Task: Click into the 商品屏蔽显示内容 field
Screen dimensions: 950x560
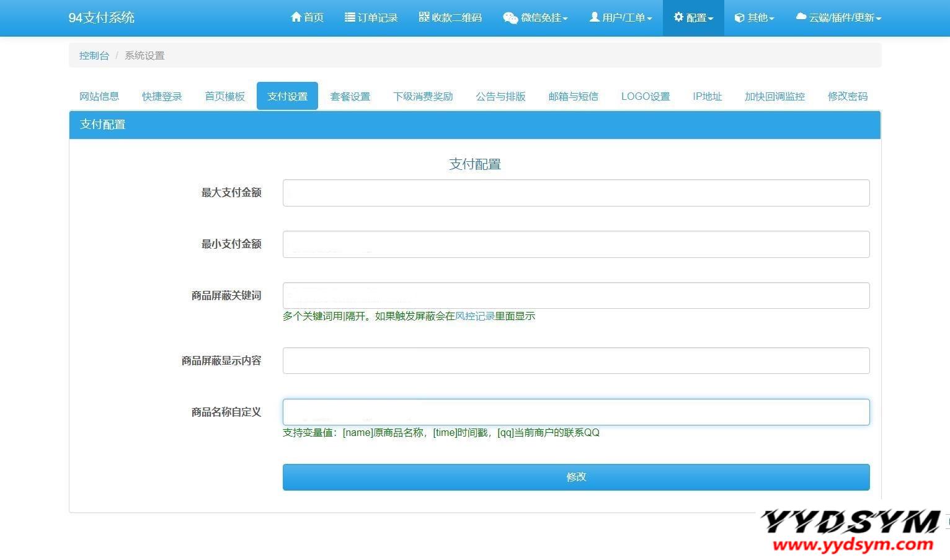Action: [575, 361]
